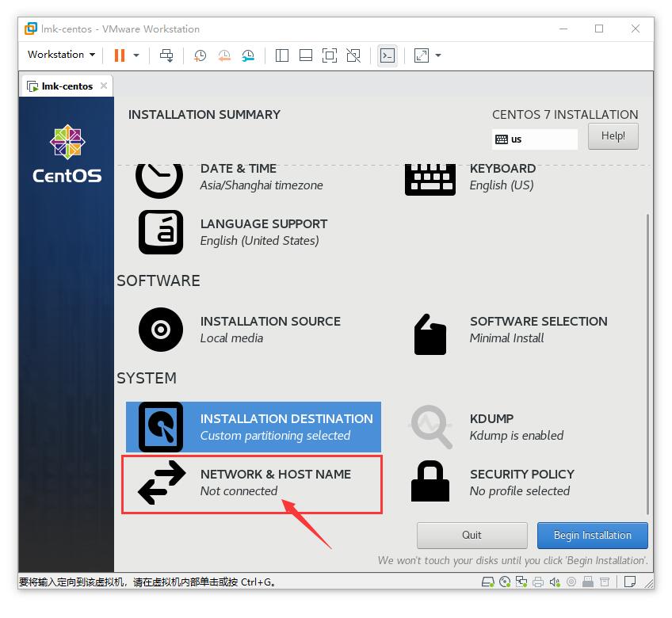
Task: Click the message log note icon
Action: point(629,582)
